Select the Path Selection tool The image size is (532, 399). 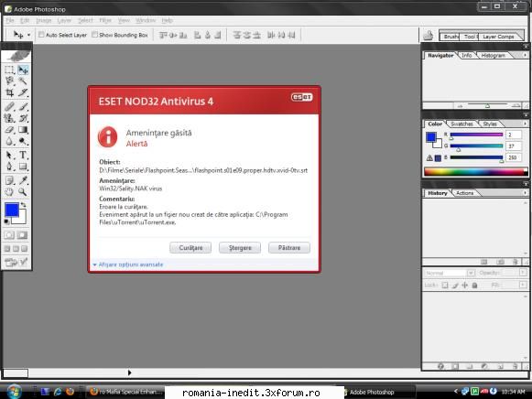click(x=9, y=155)
